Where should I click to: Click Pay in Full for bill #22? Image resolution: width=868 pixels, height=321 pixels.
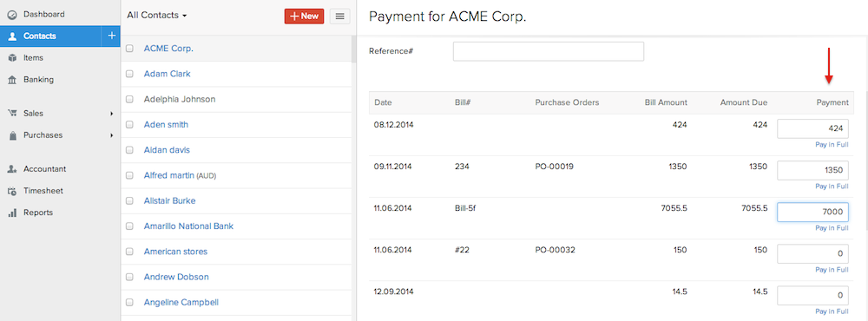[832, 270]
